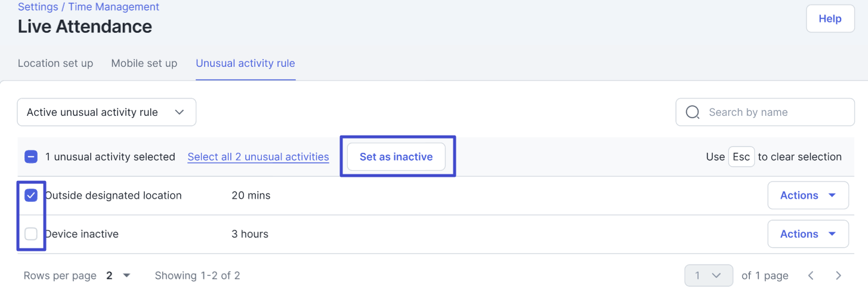
Task: Click the Help button
Action: pyautogui.click(x=830, y=19)
